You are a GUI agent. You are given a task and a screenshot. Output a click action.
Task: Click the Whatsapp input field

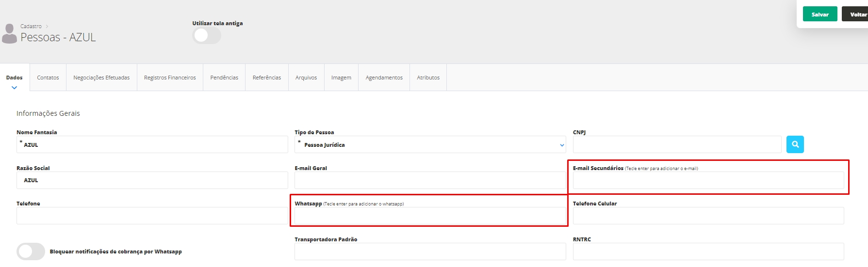(430, 216)
